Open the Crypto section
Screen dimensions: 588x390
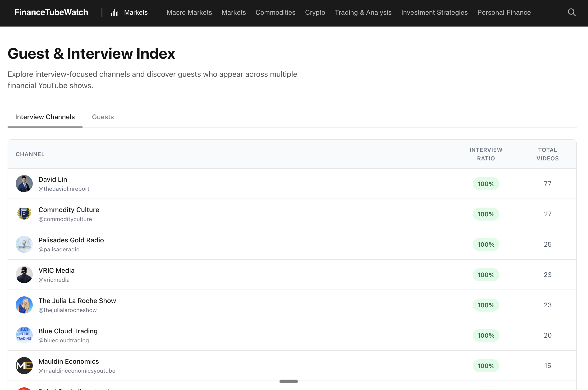(315, 12)
